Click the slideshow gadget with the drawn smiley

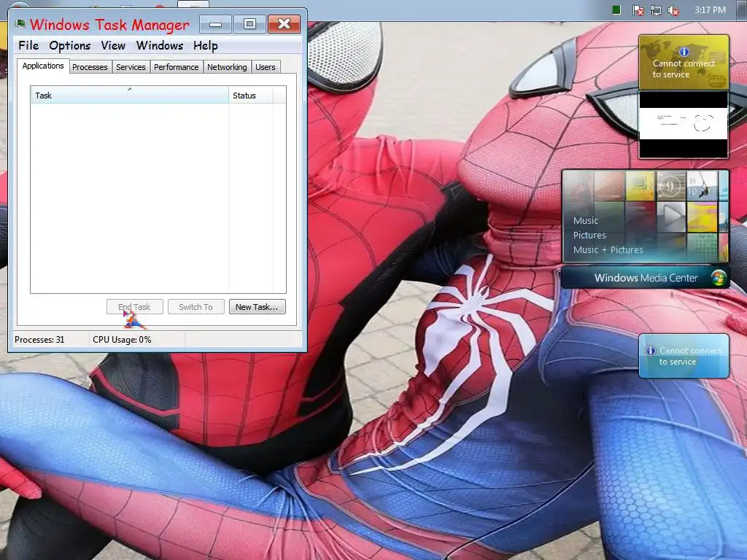point(683,124)
